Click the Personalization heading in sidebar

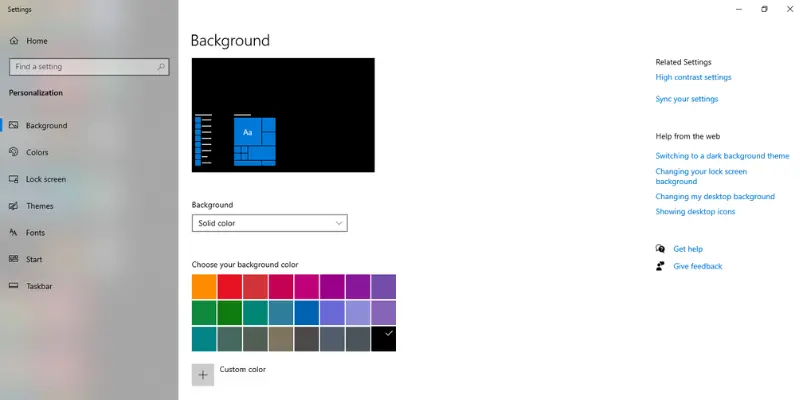point(36,93)
